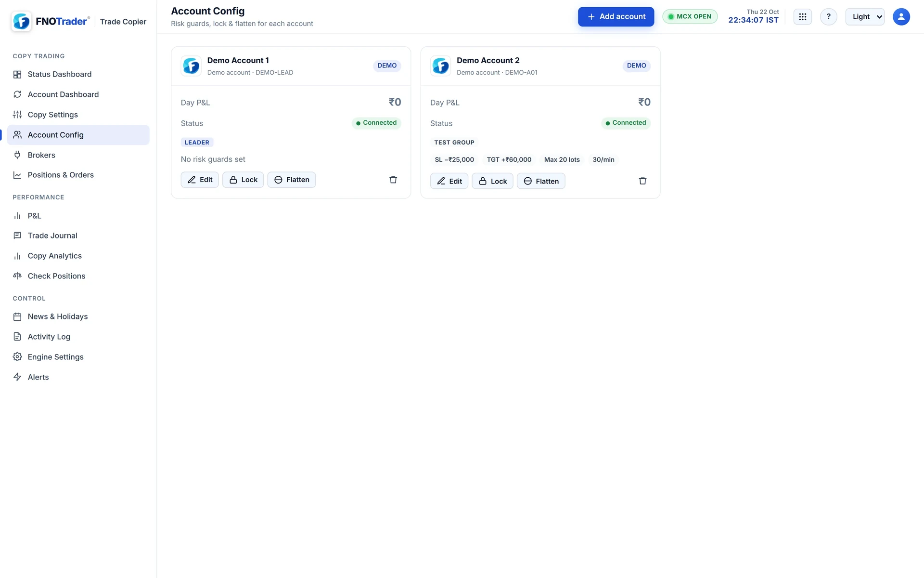Image resolution: width=924 pixels, height=578 pixels.
Task: Click the Positions & Orders chart icon
Action: tap(17, 175)
